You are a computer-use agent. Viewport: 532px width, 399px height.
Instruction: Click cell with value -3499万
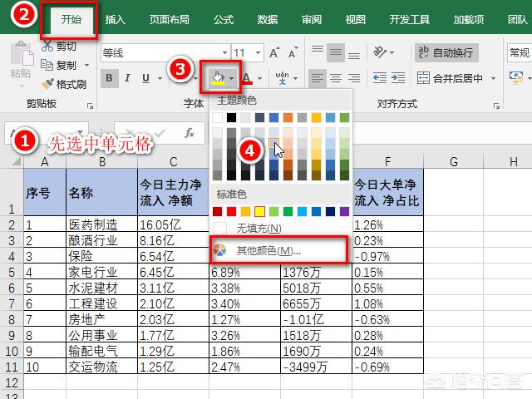tap(316, 367)
